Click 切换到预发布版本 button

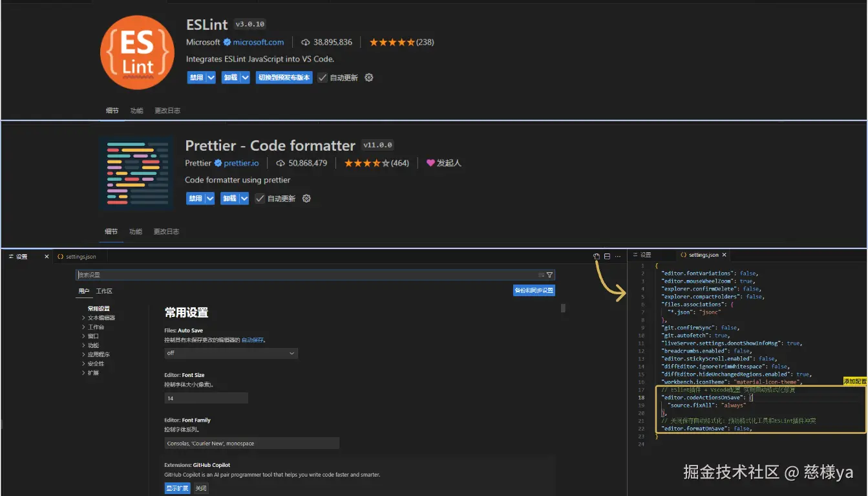(284, 78)
